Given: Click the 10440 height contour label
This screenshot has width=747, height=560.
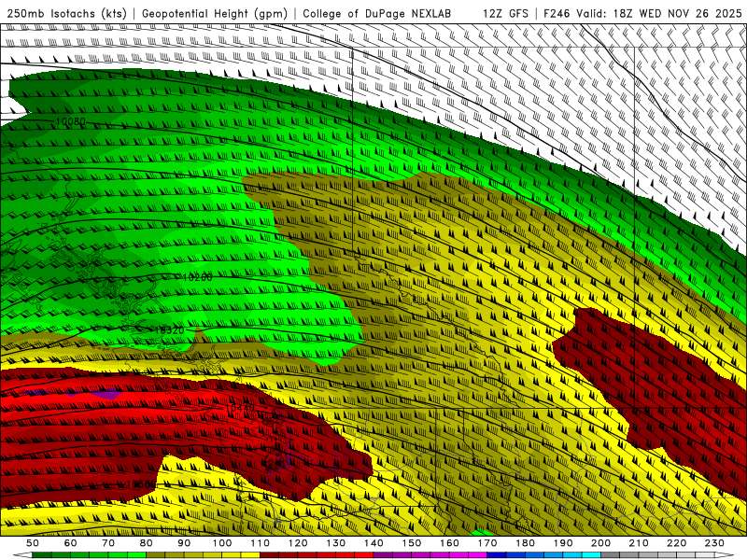Looking at the screenshot, I should click(x=240, y=408).
